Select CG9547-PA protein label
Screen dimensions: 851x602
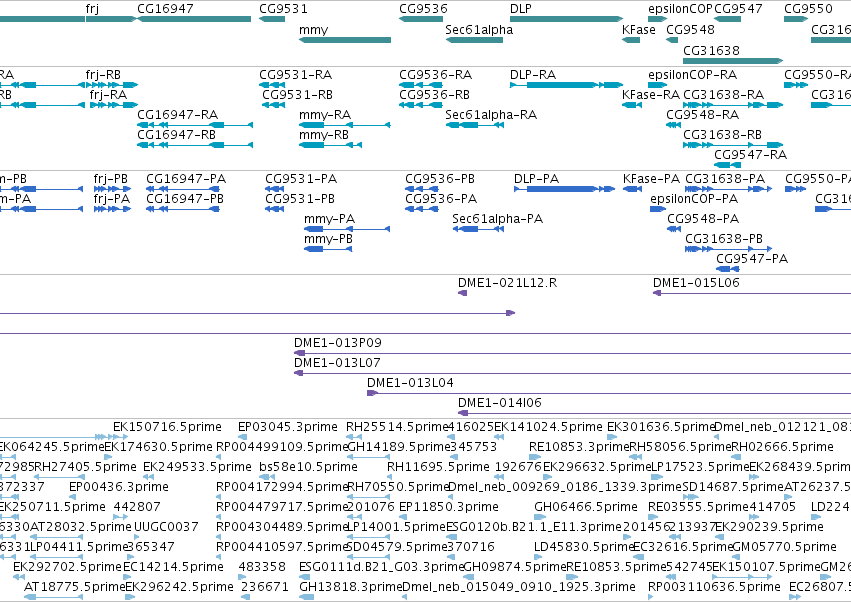[752, 259]
